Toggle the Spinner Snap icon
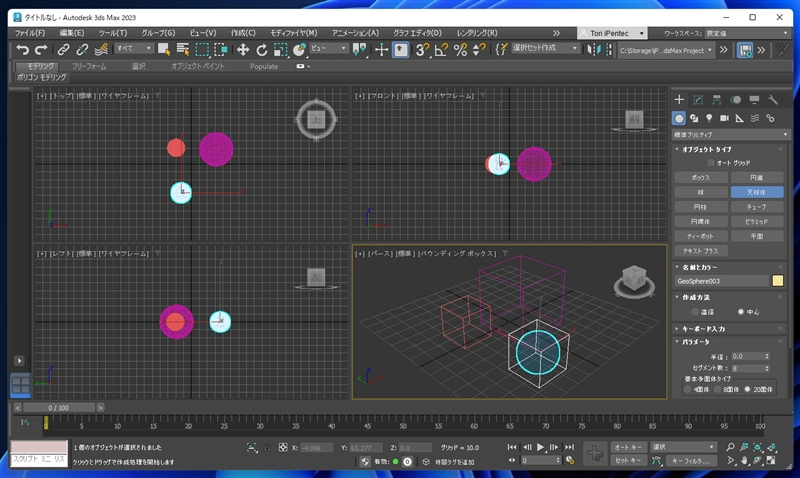The height and width of the screenshot is (478, 800). pyautogui.click(x=479, y=49)
